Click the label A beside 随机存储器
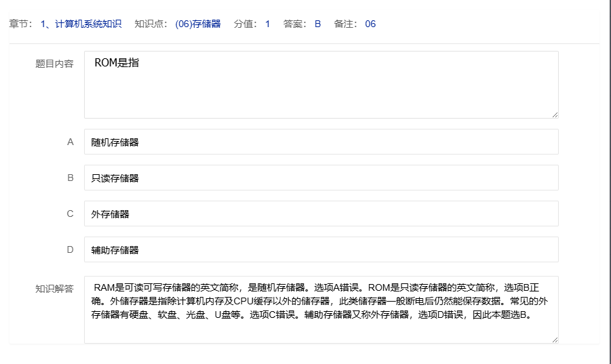611x364 pixels. pos(70,142)
